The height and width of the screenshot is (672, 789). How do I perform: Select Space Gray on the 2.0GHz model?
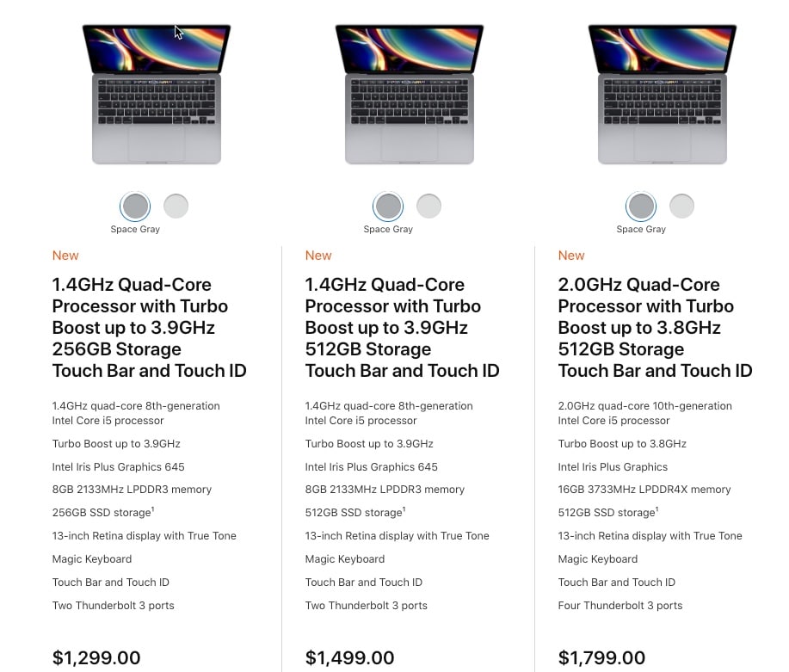[x=641, y=207]
